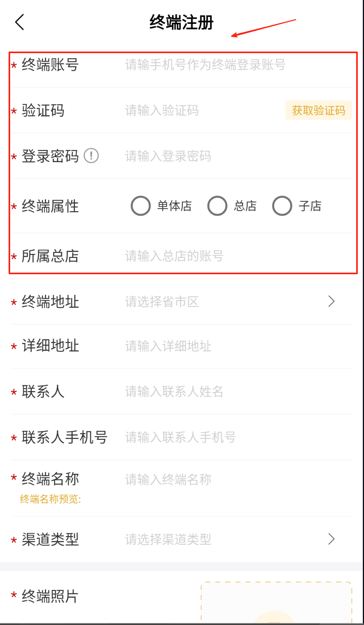364x625 pixels.
Task: Click the 获取验证码 button
Action: (318, 110)
